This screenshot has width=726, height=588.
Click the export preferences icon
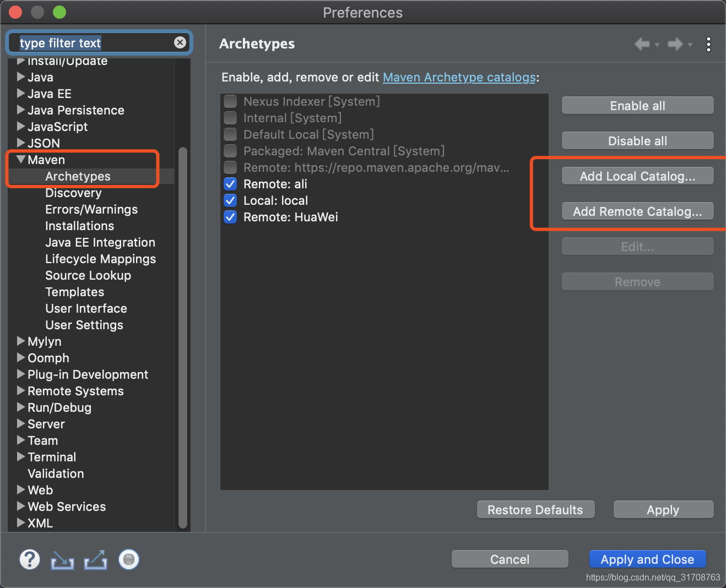tap(95, 559)
